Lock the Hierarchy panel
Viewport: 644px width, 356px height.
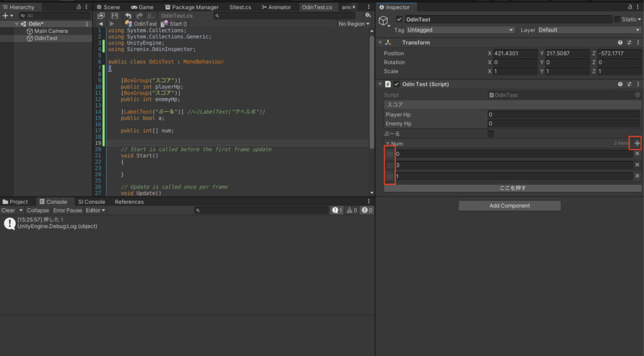point(79,7)
